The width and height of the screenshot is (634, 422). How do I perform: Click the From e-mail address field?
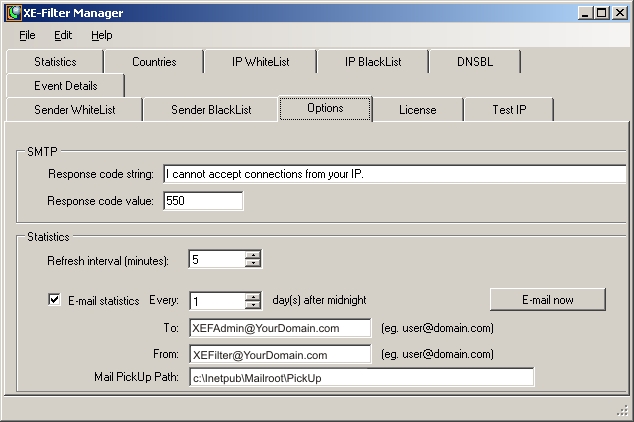tap(280, 354)
